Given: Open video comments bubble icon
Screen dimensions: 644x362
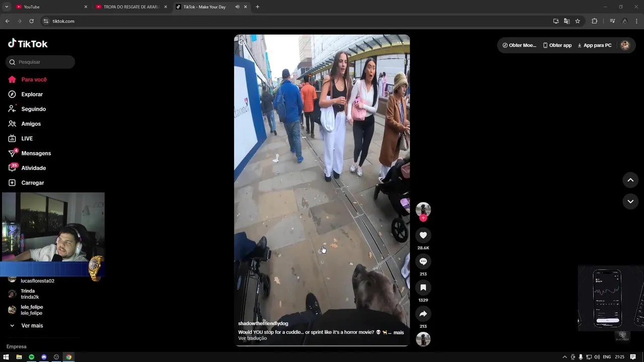Looking at the screenshot, I should [423, 261].
